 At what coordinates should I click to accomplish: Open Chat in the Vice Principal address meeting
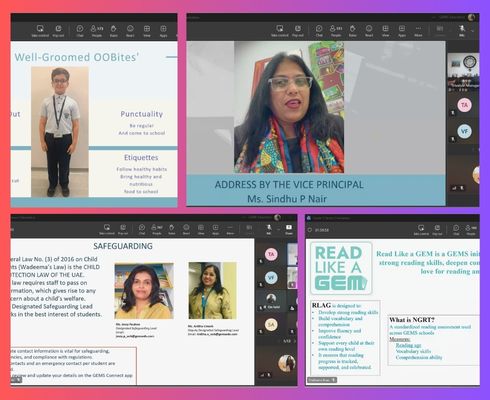pos(319,31)
